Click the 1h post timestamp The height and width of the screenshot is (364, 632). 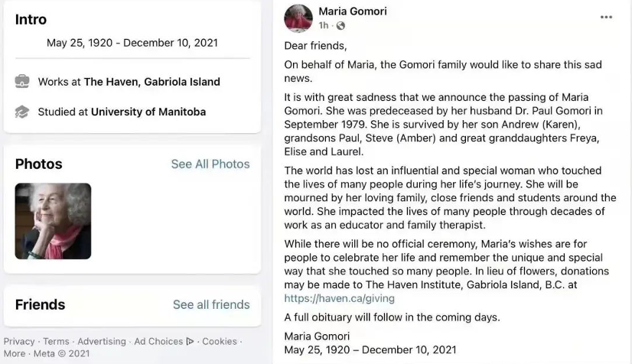pos(324,26)
